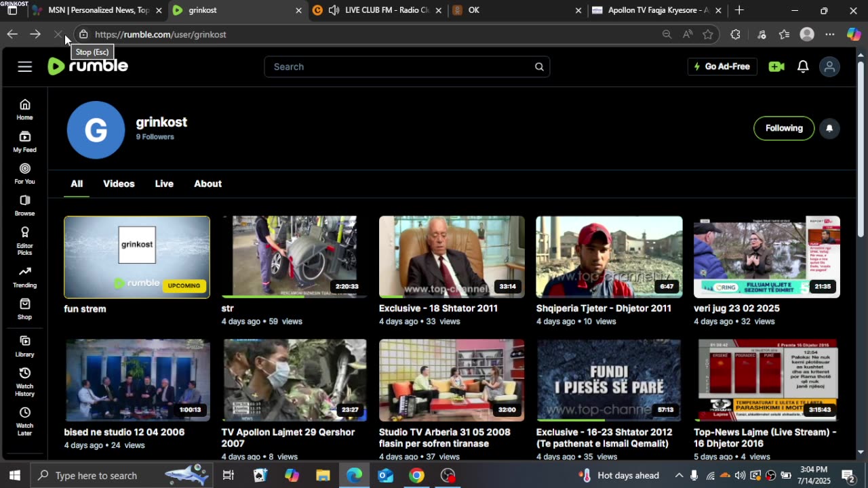
Task: Switch to Apollon TV Faqja Kryesore tab
Action: tap(656, 10)
